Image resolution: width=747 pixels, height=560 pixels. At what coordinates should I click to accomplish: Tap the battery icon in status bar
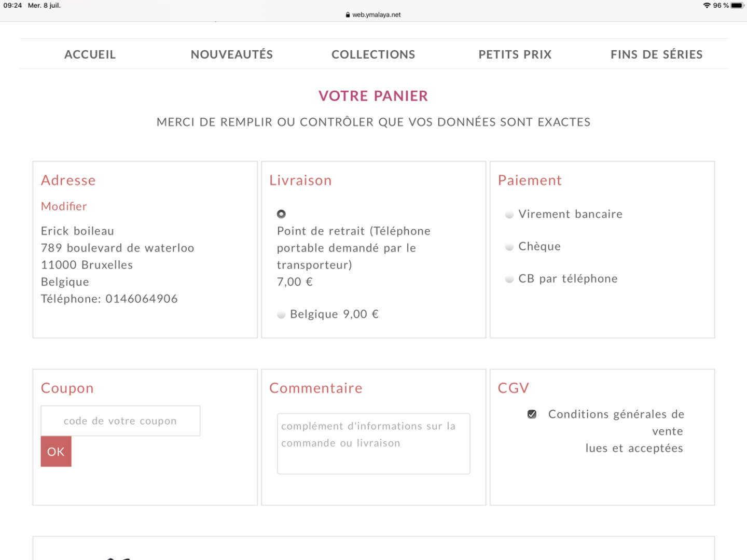tap(738, 5)
